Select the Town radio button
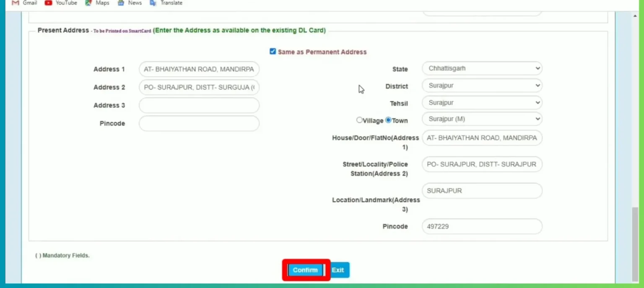The image size is (644, 288). [x=388, y=120]
